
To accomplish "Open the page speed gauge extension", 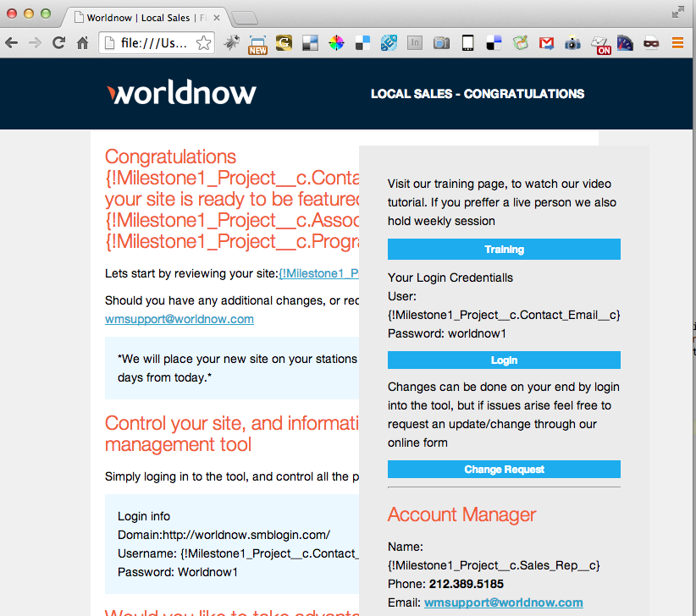I will click(625, 43).
